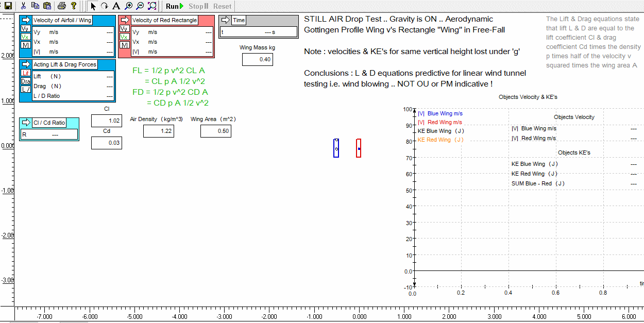Click the Cd value field 0.03
This screenshot has height=323, width=644.
pos(107,143)
